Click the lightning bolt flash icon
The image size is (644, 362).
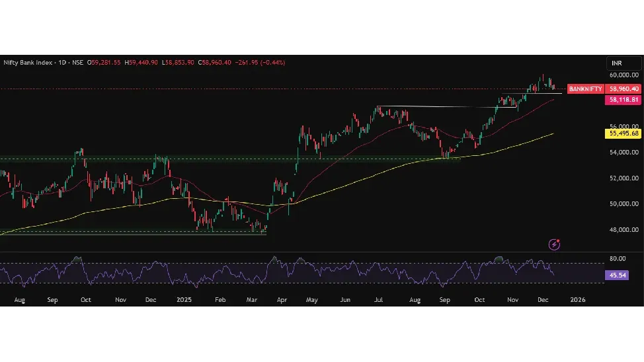click(x=555, y=245)
